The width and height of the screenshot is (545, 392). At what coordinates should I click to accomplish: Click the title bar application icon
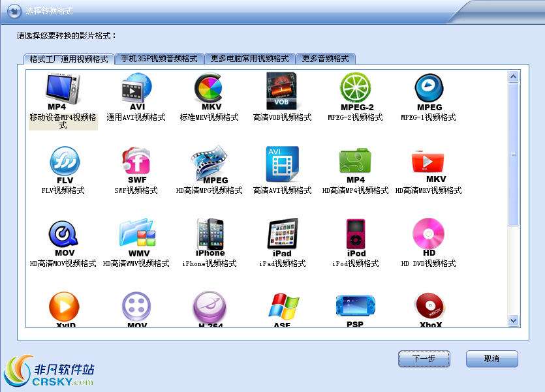14,11
